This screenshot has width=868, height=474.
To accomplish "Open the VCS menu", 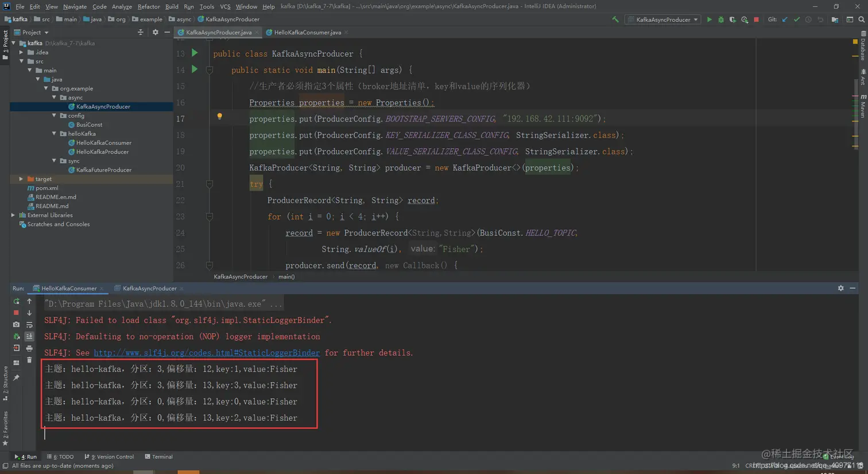I will pyautogui.click(x=225, y=6).
